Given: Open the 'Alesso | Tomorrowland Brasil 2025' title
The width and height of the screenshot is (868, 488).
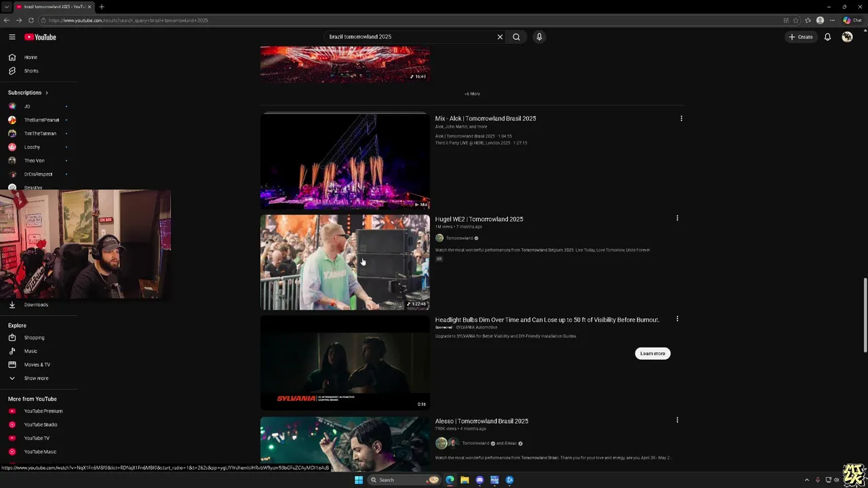Looking at the screenshot, I should pos(481,421).
